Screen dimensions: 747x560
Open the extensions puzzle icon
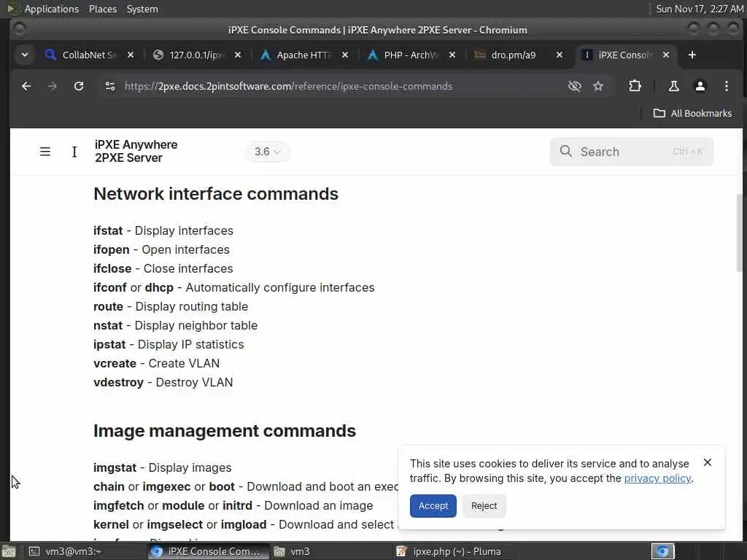click(x=635, y=86)
